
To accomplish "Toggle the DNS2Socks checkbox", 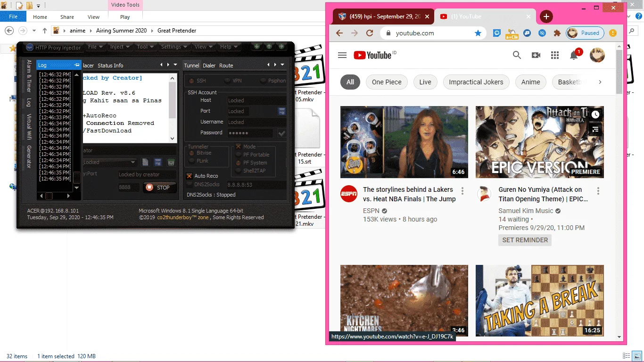I will coord(190,184).
